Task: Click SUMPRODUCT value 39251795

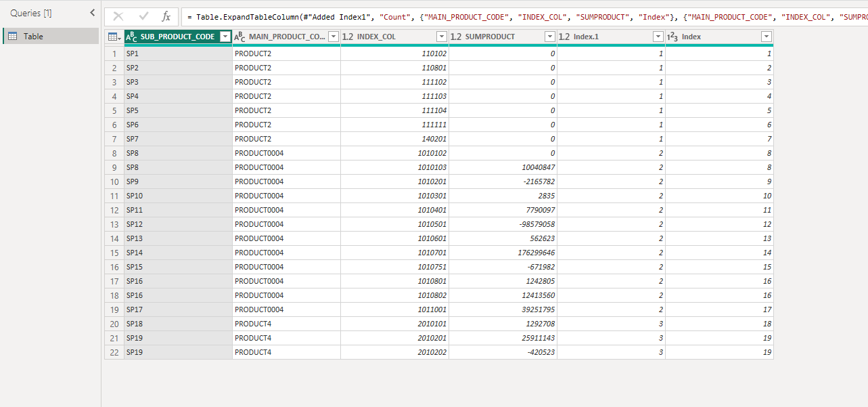Action: click(x=503, y=309)
